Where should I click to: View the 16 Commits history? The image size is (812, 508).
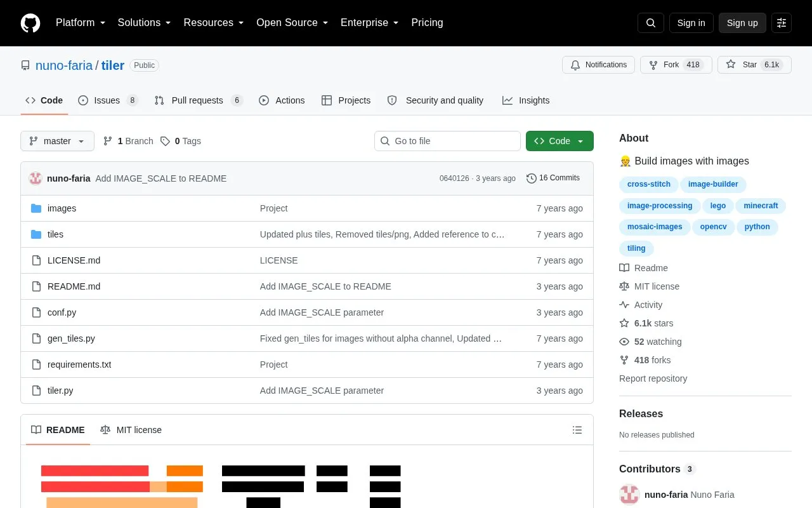click(553, 178)
